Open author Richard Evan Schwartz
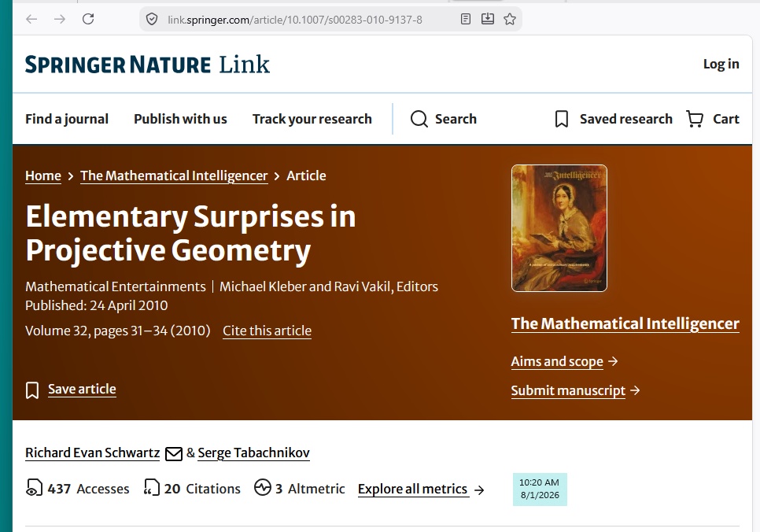760x532 pixels. click(93, 453)
